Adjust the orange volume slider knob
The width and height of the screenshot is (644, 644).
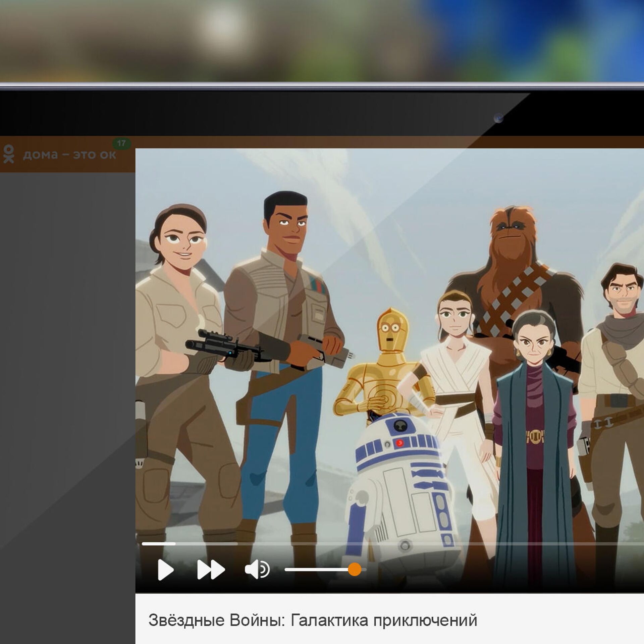tap(354, 569)
